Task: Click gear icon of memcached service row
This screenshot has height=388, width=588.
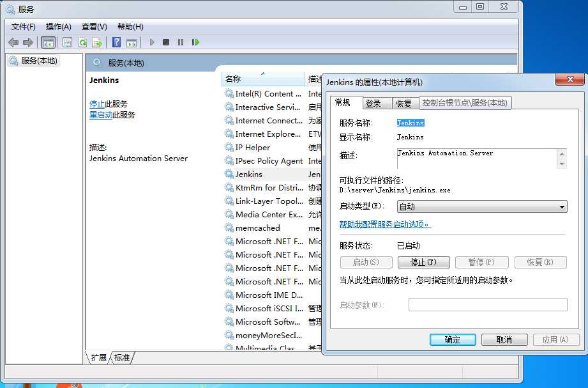Action: (x=229, y=228)
